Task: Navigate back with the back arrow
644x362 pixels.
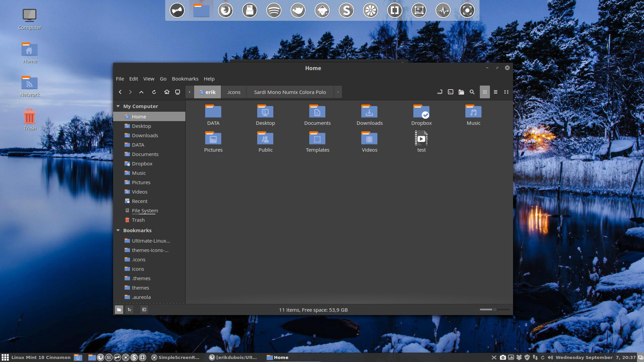Action: click(x=120, y=92)
